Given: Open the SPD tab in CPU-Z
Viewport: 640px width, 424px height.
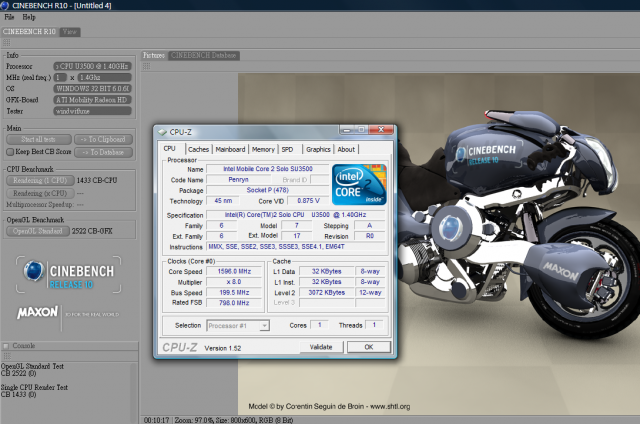Looking at the screenshot, I should (x=287, y=149).
